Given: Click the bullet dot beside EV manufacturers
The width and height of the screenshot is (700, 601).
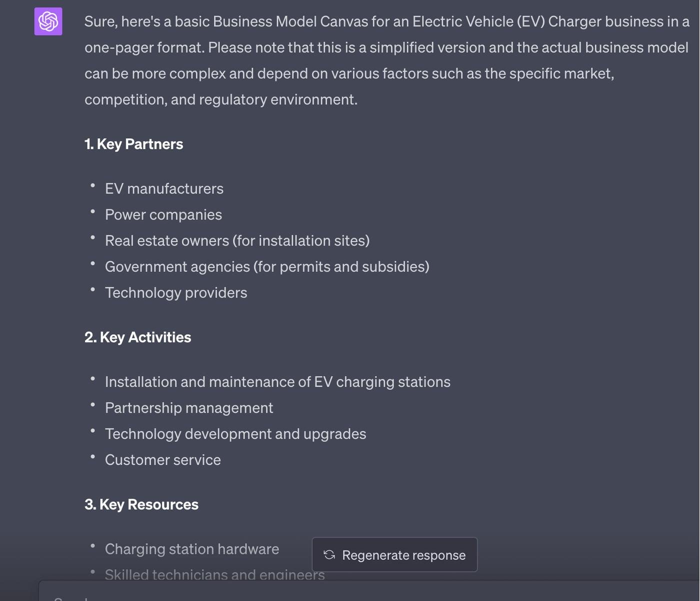Looking at the screenshot, I should tap(92, 185).
